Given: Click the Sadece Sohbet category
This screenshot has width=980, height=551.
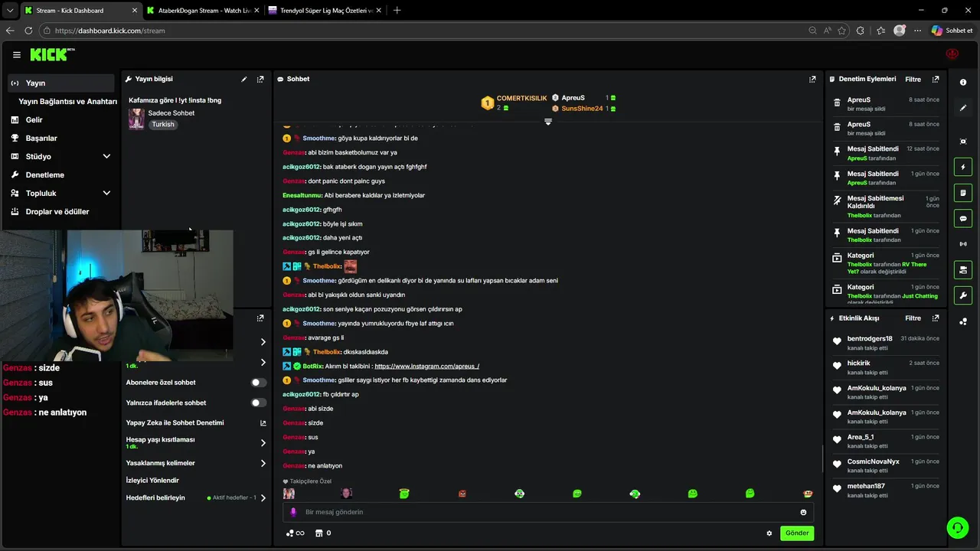Looking at the screenshot, I should tap(171, 112).
